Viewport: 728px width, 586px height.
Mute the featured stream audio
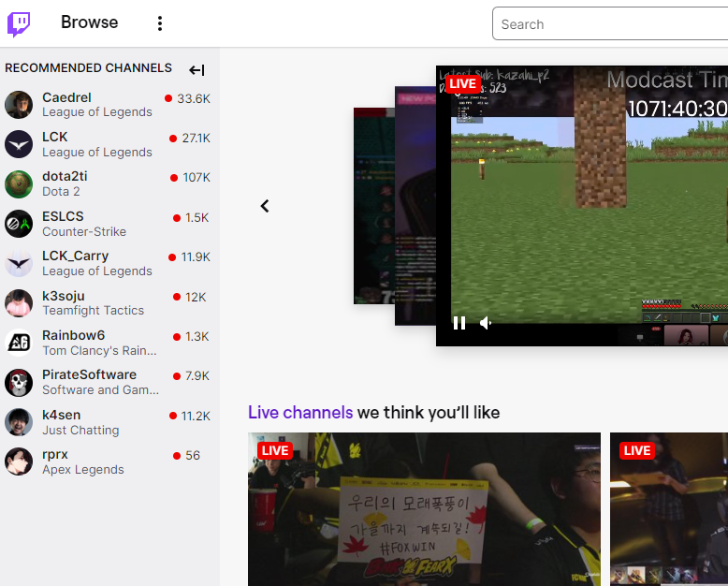coord(487,323)
